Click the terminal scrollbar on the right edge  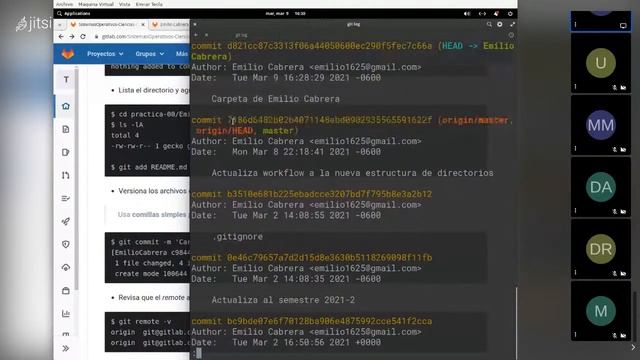516,323
